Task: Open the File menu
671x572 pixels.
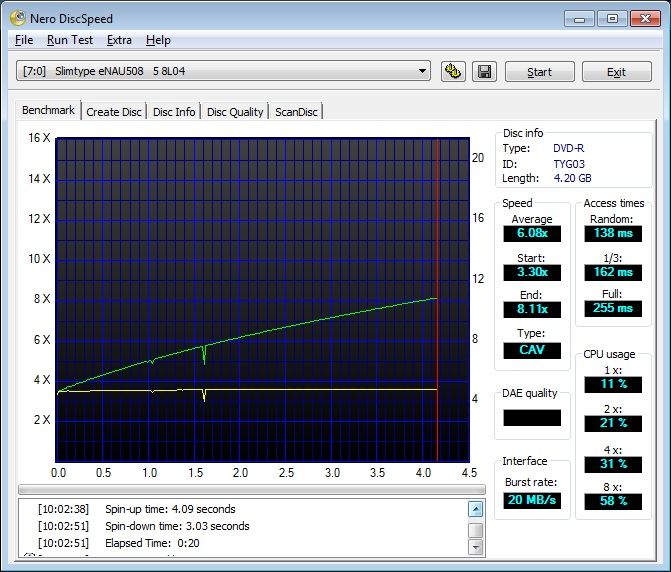Action: [24, 40]
